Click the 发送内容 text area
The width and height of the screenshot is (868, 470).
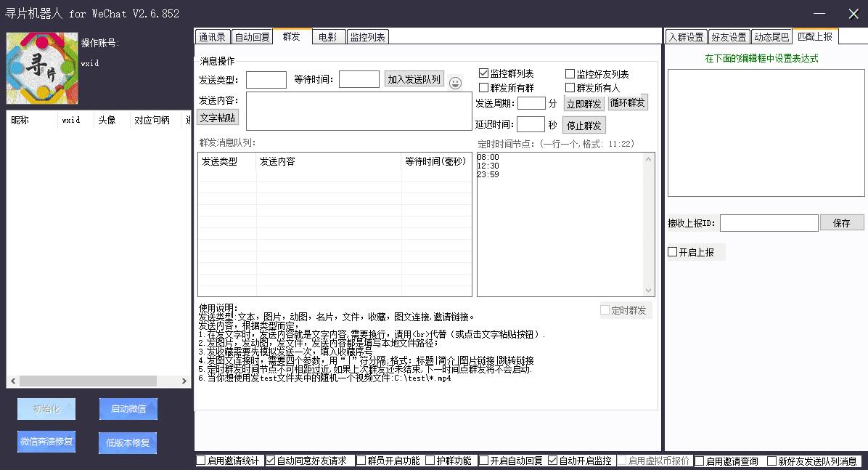click(x=359, y=111)
